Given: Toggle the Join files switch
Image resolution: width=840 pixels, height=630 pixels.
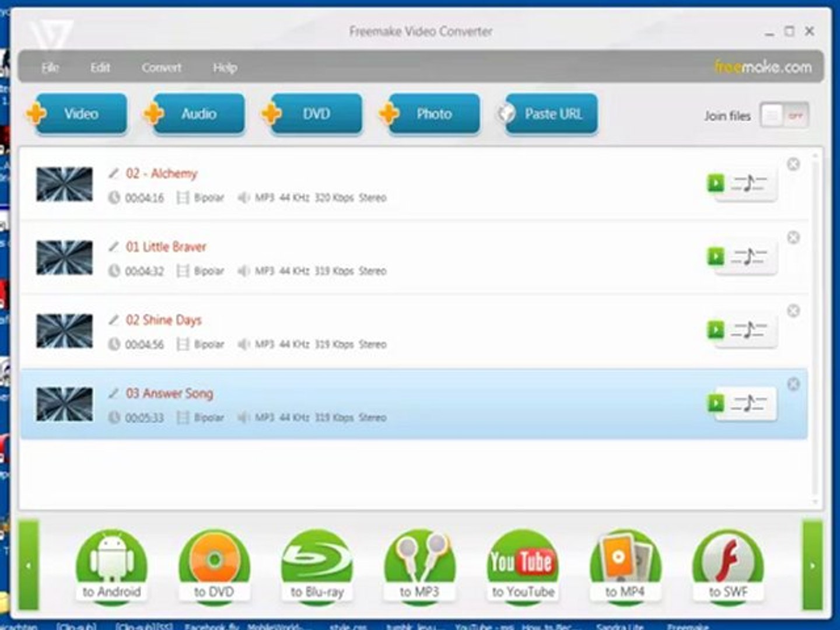Looking at the screenshot, I should tap(785, 116).
